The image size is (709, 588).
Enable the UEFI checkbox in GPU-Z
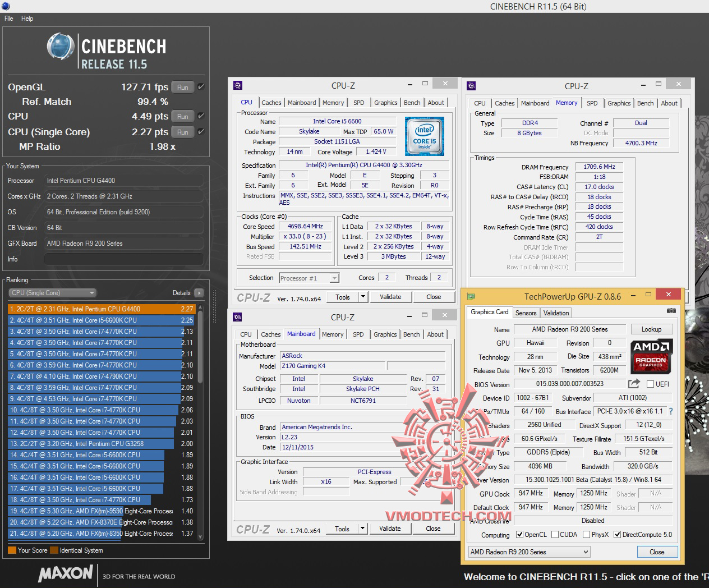click(x=650, y=384)
